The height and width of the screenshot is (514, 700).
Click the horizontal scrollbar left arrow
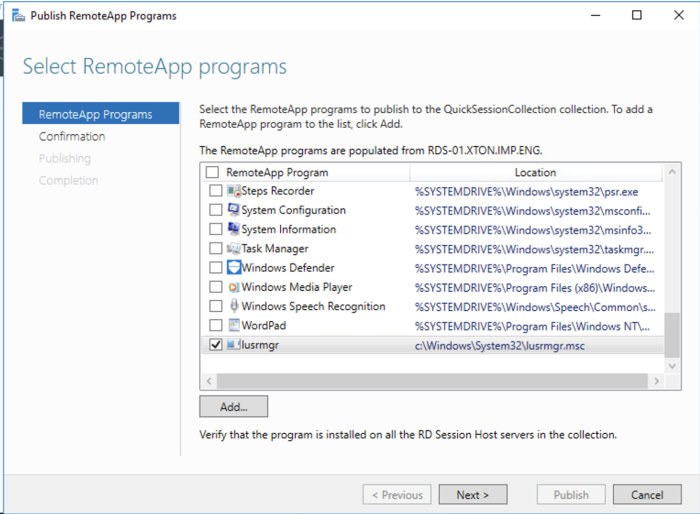click(x=209, y=381)
